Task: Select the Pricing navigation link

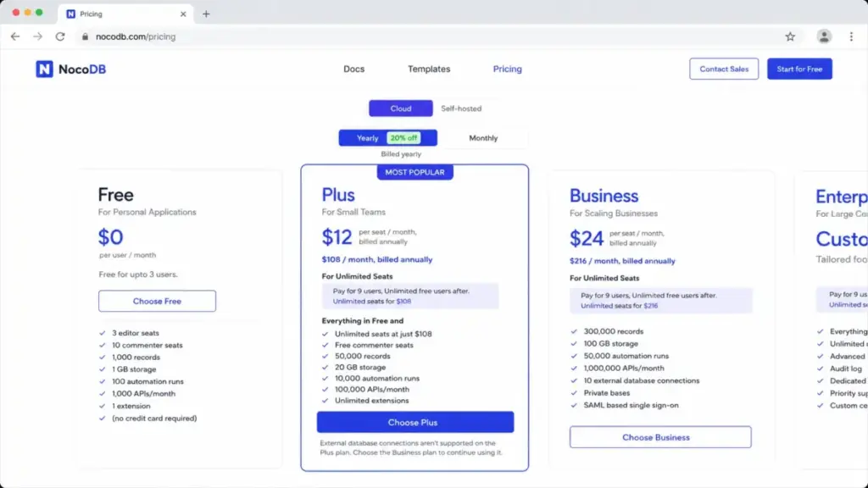Action: (x=507, y=69)
